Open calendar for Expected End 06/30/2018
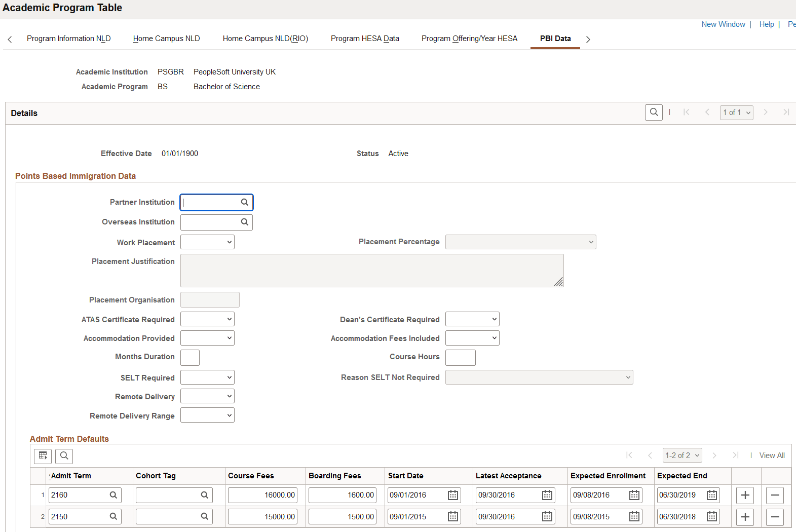The width and height of the screenshot is (796, 532). 712,517
